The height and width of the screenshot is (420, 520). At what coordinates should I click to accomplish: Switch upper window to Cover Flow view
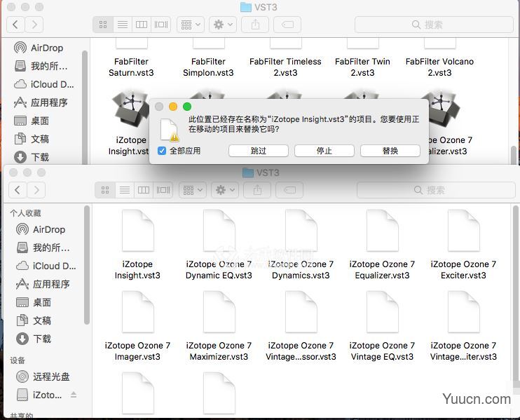tap(161, 25)
